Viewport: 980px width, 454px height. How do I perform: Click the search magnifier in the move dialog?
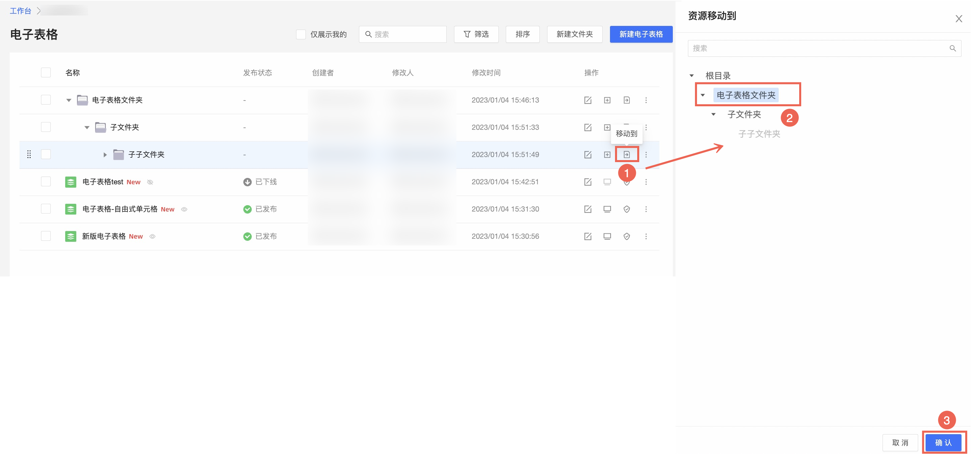click(x=952, y=48)
